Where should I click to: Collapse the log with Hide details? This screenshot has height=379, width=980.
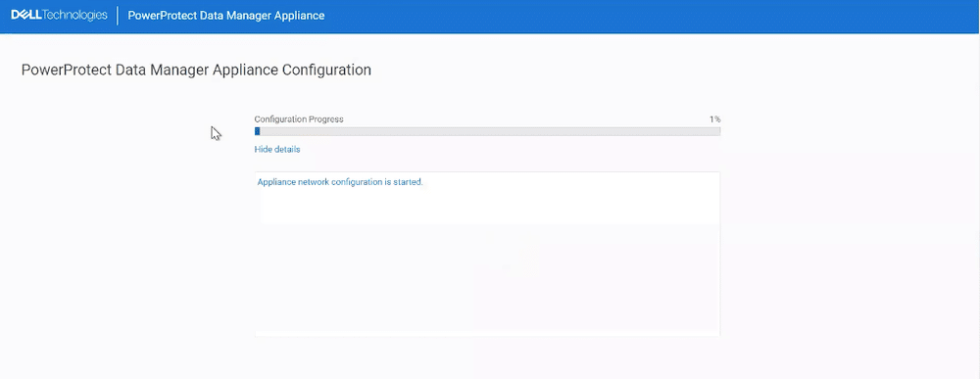point(277,150)
